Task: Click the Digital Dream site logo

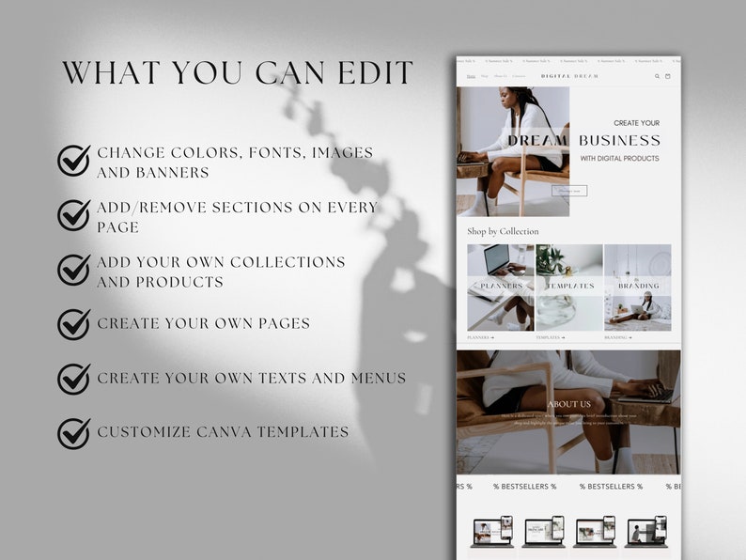Action: click(x=569, y=76)
